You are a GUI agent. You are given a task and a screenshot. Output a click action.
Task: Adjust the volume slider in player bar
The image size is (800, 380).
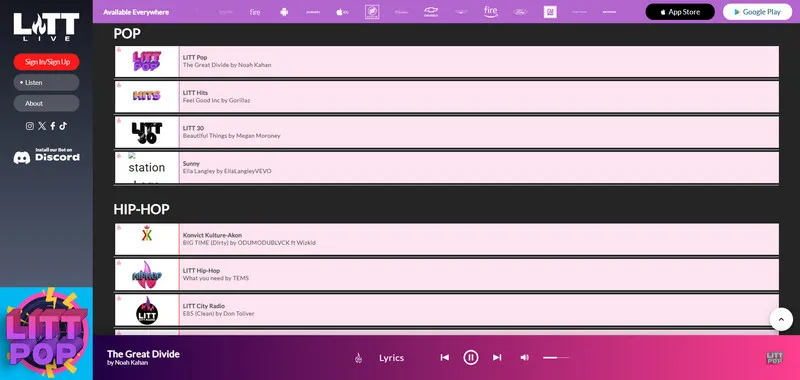556,358
